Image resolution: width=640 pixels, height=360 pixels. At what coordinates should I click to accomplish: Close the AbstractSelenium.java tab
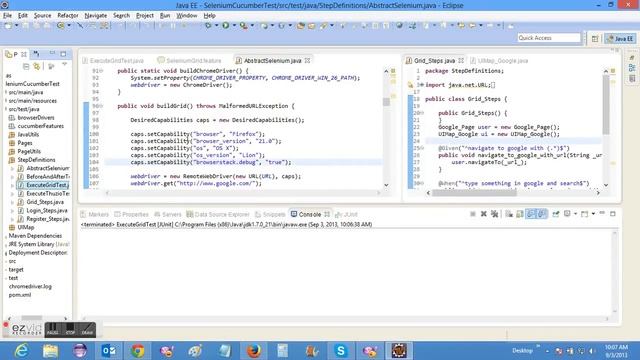(307, 60)
